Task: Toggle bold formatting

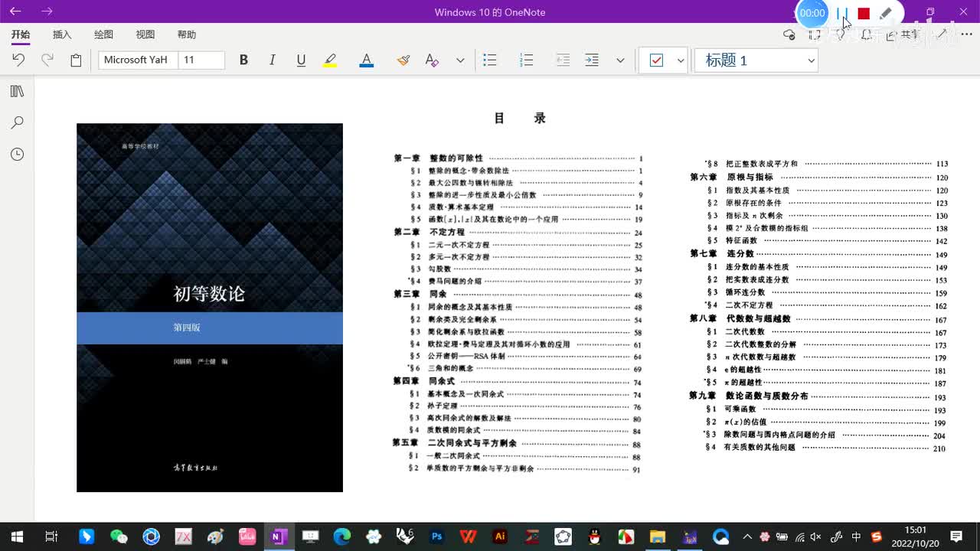Action: tap(243, 60)
